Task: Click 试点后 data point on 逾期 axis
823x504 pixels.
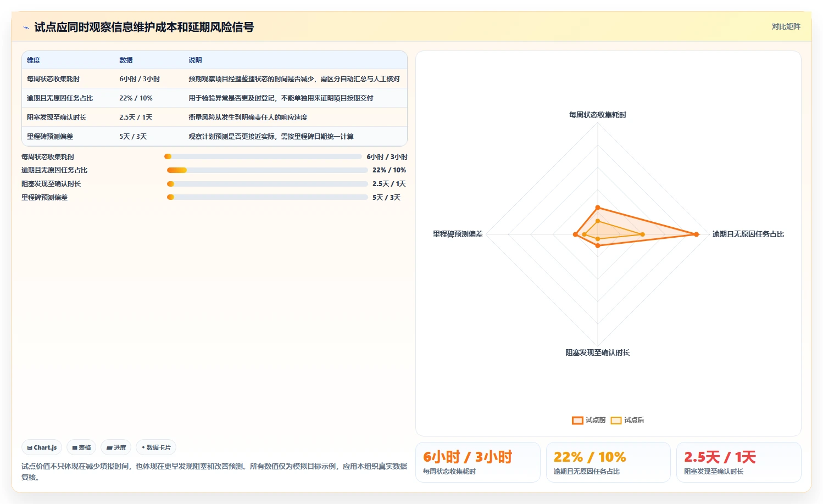Action: (x=642, y=234)
